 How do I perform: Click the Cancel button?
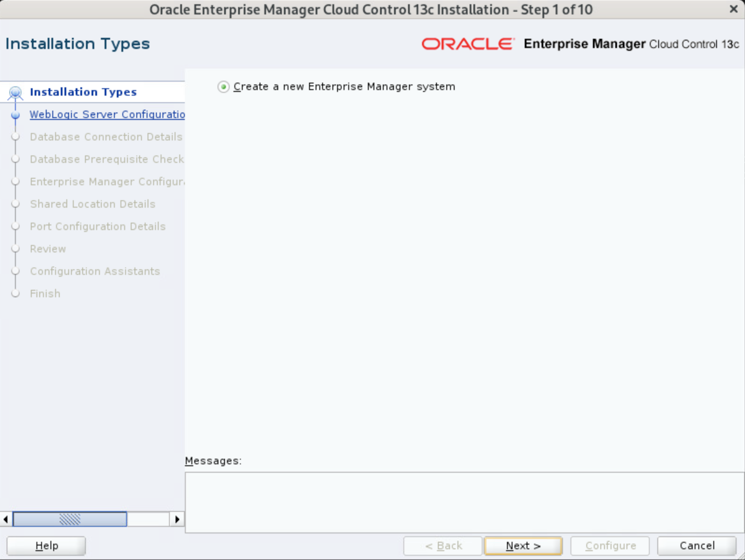697,546
